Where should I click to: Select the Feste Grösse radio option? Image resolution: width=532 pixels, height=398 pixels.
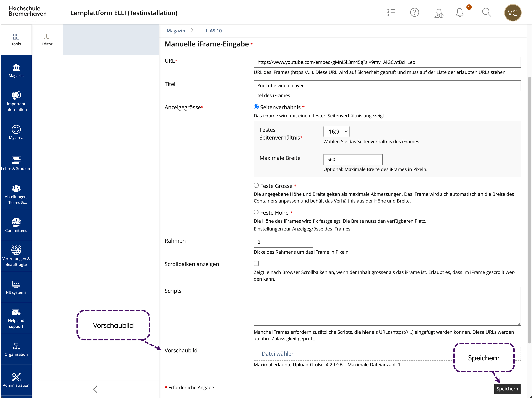click(256, 185)
